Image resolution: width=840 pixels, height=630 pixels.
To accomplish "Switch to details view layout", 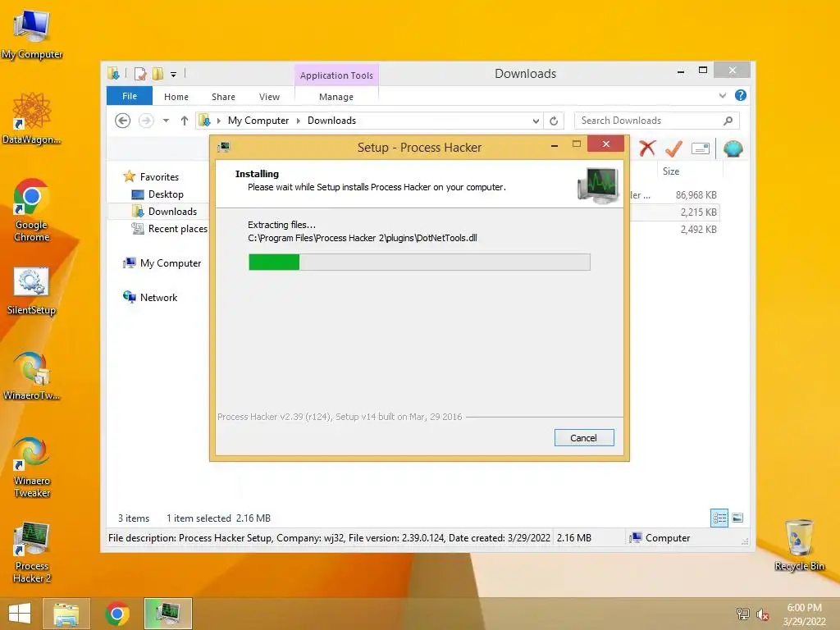I will click(x=719, y=518).
